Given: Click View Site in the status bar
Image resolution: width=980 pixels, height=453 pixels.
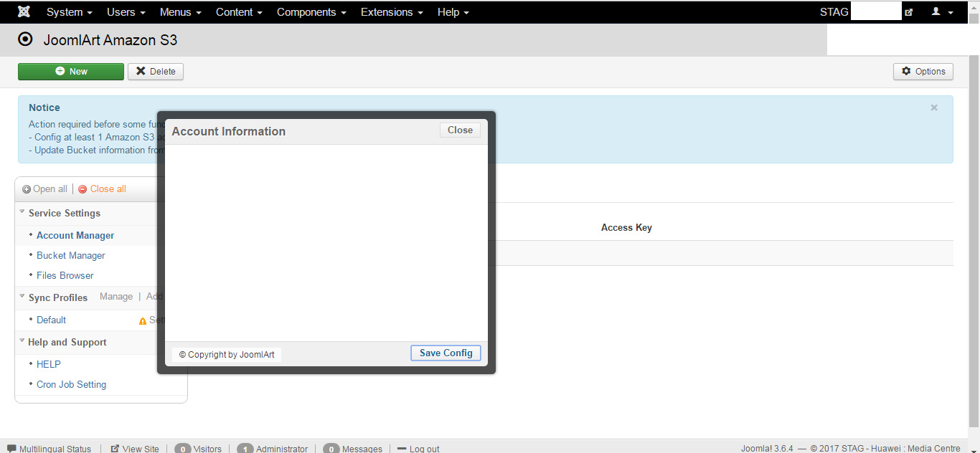Looking at the screenshot, I should [x=135, y=449].
